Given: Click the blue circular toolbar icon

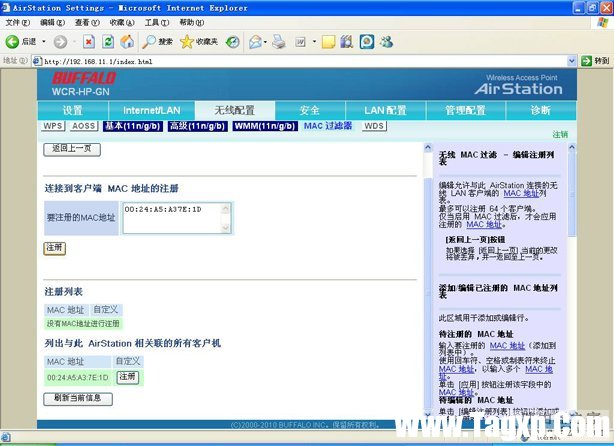Looking at the screenshot, I should pos(367,42).
